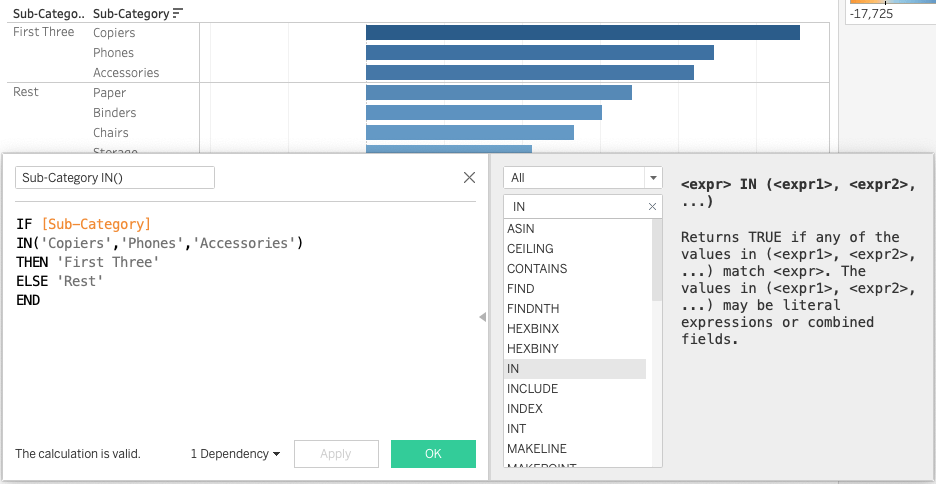The image size is (936, 484).
Task: Select the Paper bar in the chart
Action: pos(498,93)
